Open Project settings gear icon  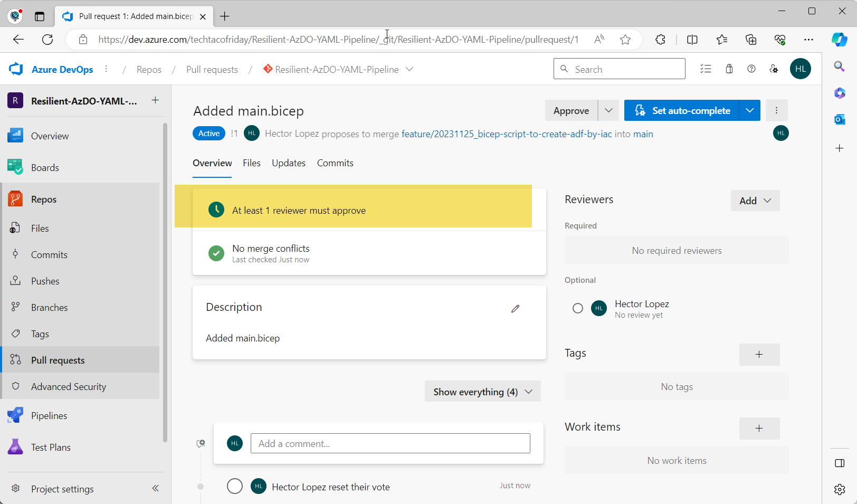[16, 489]
